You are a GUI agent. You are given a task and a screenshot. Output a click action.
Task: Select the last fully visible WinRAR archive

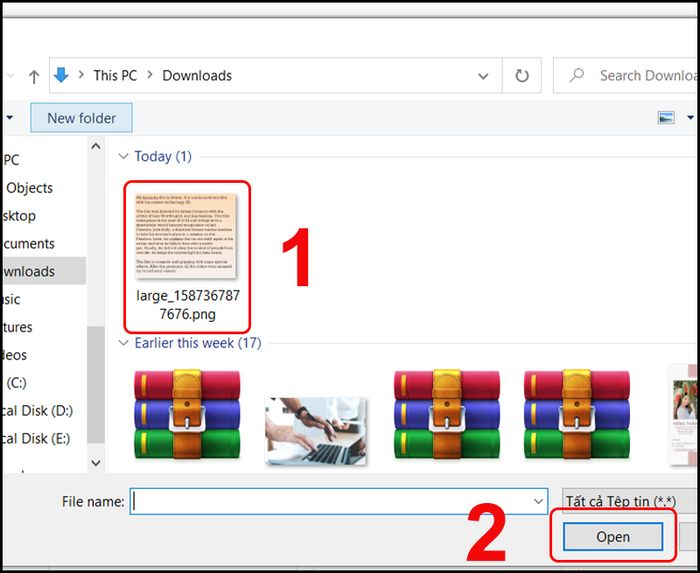(577, 415)
